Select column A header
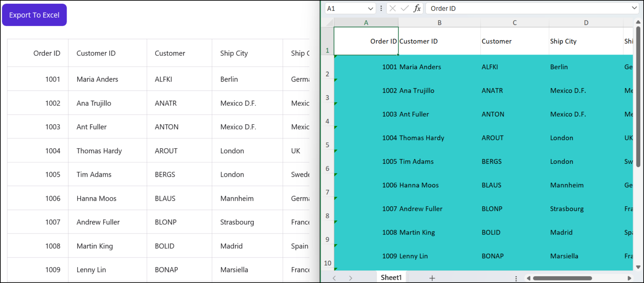644x283 pixels. (366, 22)
